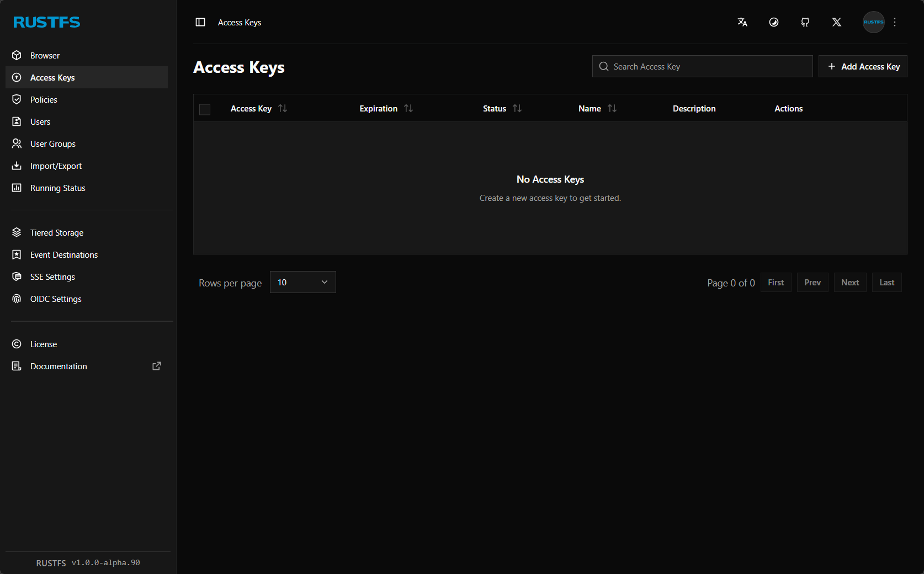Viewport: 924px width, 574px height.
Task: Click the SSE Settings icon
Action: tap(17, 277)
